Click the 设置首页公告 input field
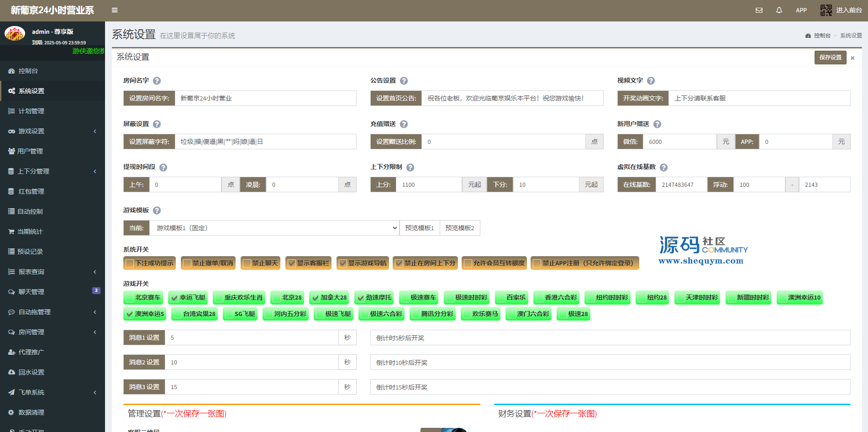The image size is (868, 432). [x=512, y=98]
